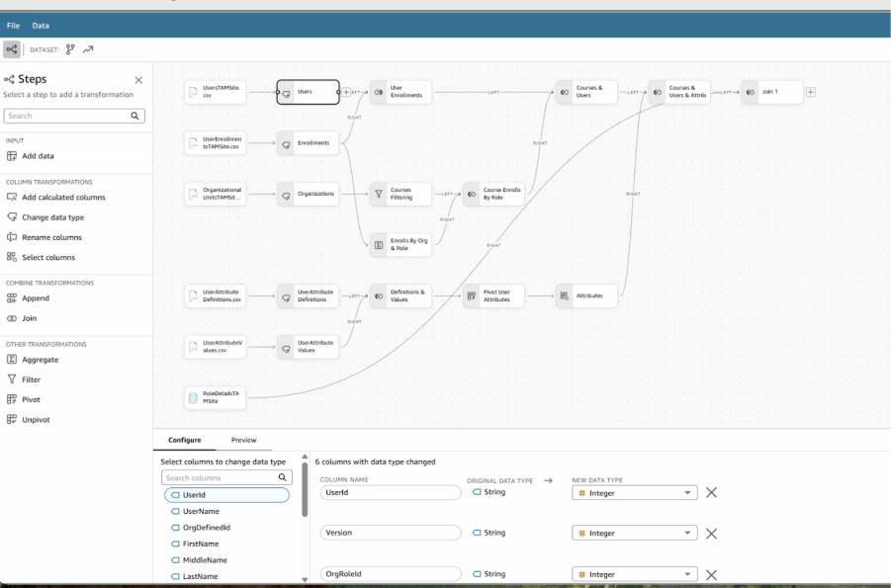This screenshot has height=588, width=891.
Task: Select the UserAttributeDefinitions.csv node
Action: 216,296
